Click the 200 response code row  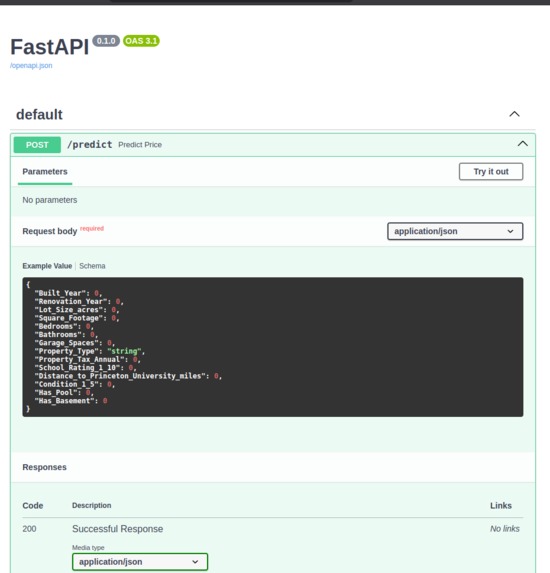click(x=273, y=529)
